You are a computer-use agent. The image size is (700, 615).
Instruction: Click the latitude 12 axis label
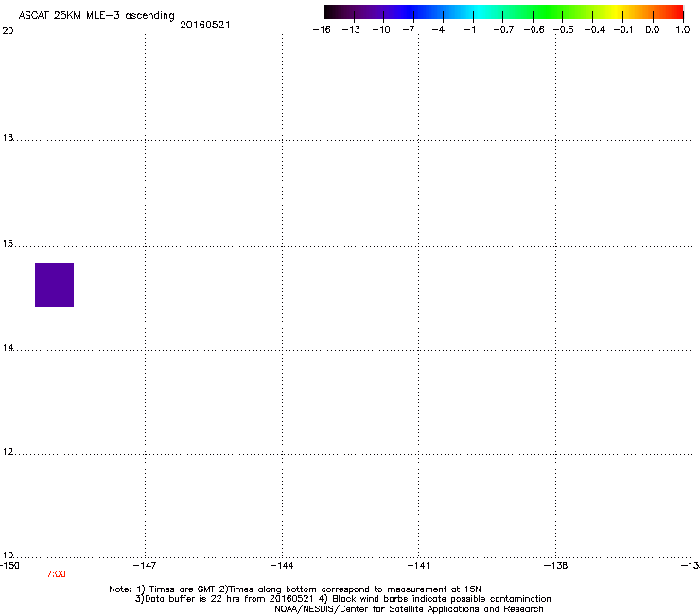tap(8, 452)
